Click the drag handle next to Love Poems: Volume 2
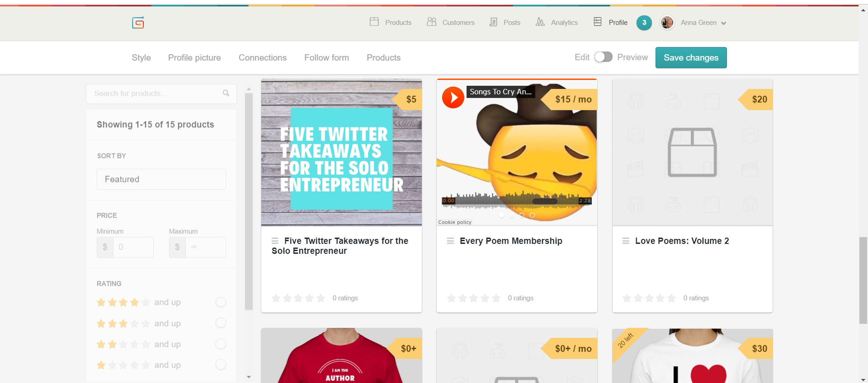The height and width of the screenshot is (383, 868). coord(626,241)
